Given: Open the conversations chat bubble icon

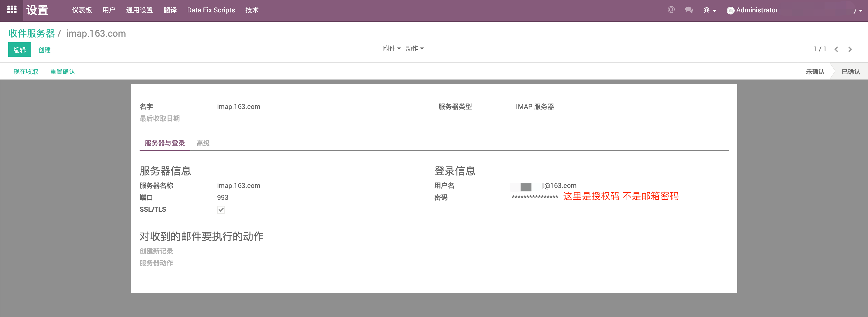Looking at the screenshot, I should [x=689, y=10].
